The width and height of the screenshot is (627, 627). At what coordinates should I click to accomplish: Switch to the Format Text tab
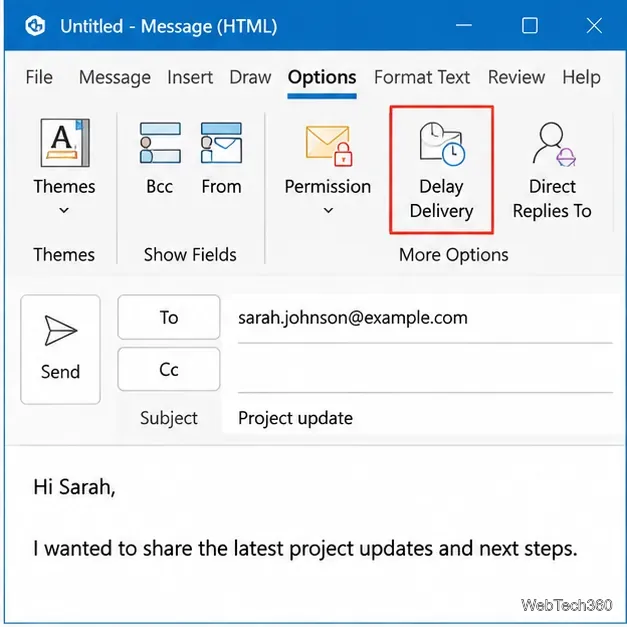point(422,77)
